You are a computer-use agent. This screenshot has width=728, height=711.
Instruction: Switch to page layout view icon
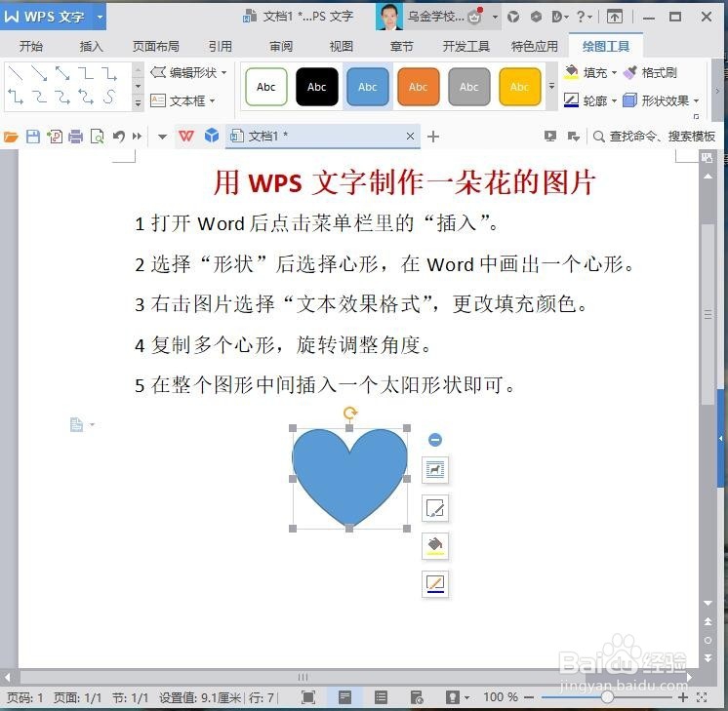pyautogui.click(x=344, y=697)
